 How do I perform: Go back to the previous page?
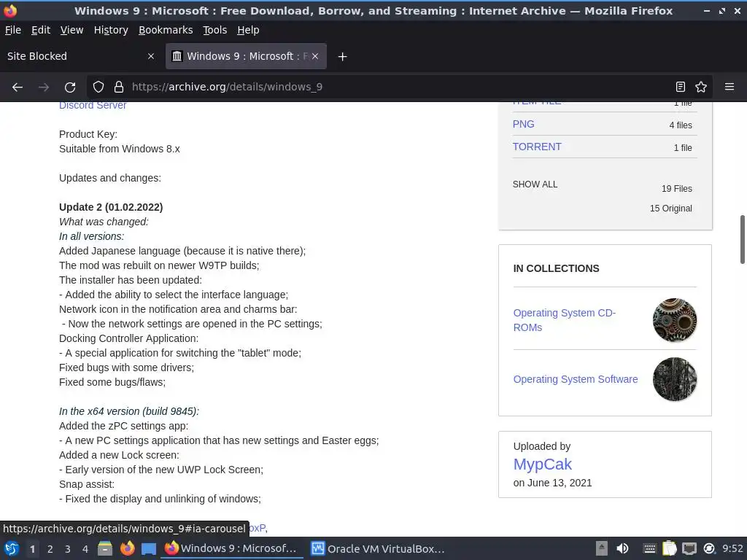pyautogui.click(x=18, y=87)
